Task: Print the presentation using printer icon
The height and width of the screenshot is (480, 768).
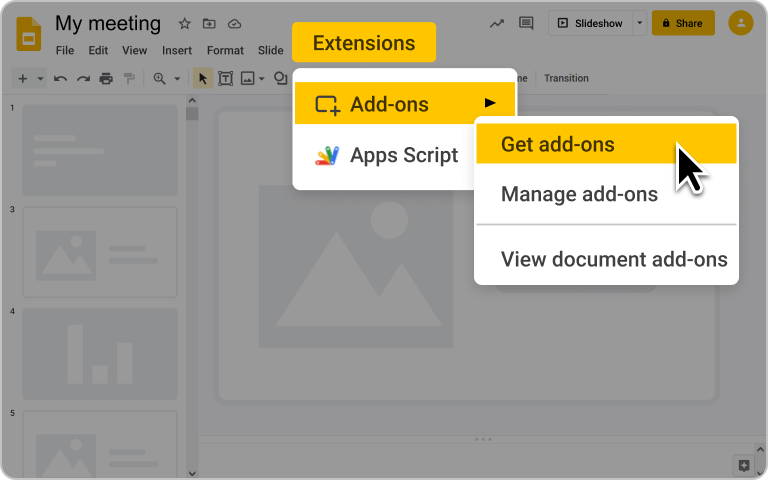Action: click(x=106, y=79)
